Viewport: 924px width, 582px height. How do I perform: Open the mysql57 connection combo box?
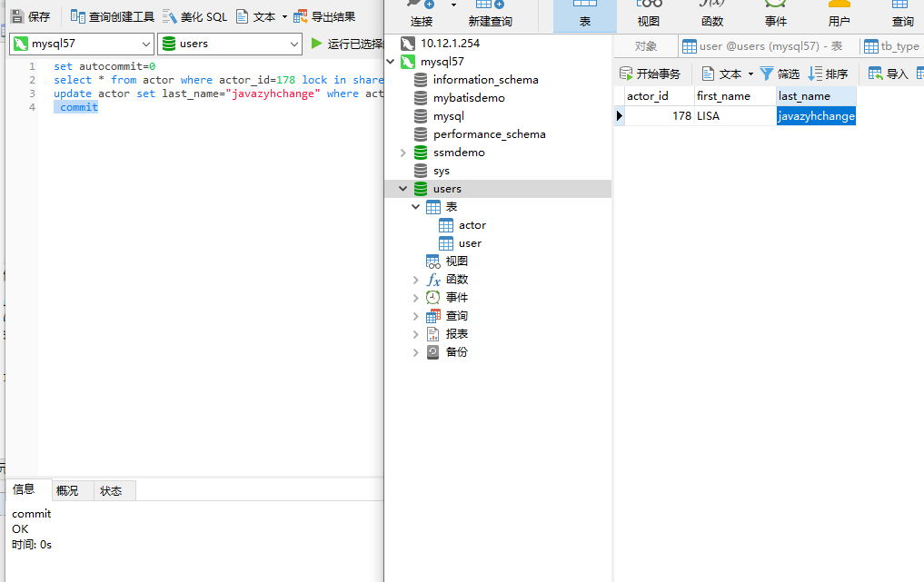(x=82, y=44)
